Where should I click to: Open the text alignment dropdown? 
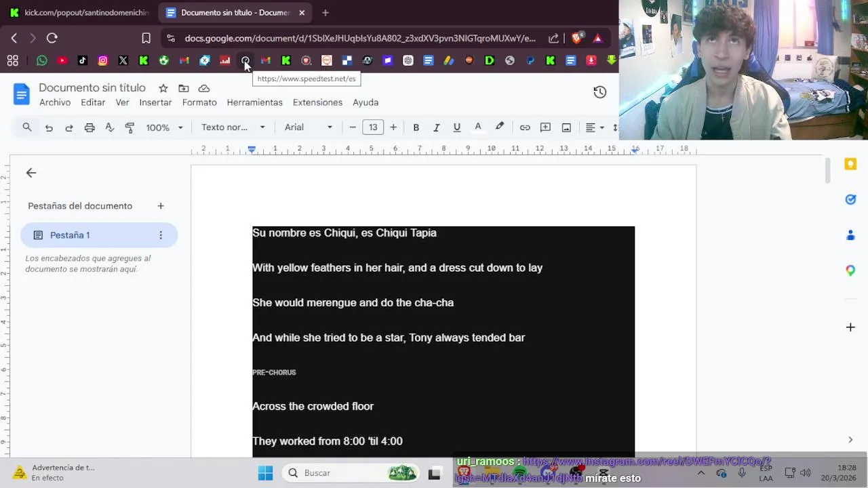point(595,127)
